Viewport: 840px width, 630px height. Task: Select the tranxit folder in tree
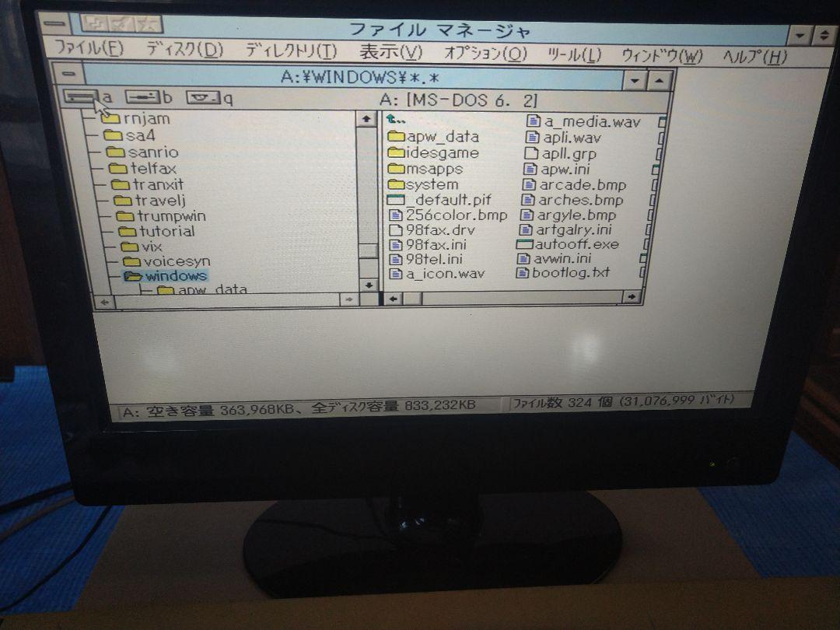coord(147,184)
